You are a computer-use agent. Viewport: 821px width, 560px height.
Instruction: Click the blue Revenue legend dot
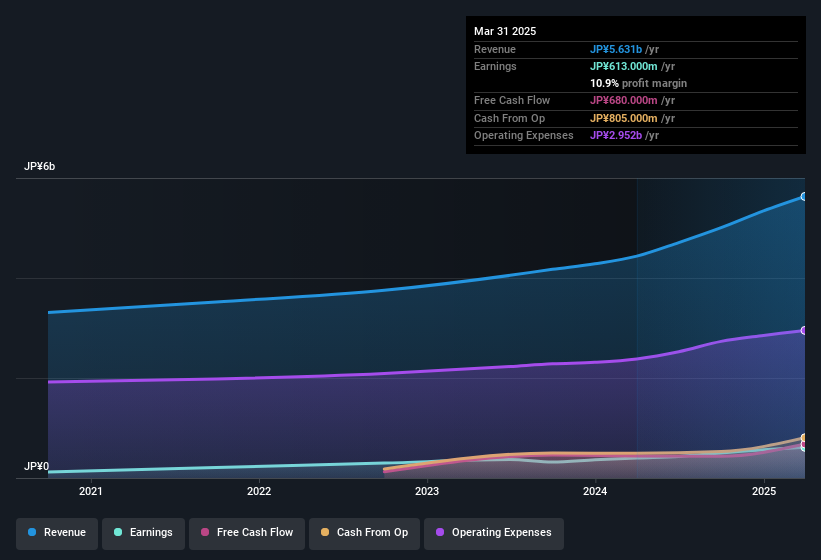click(32, 532)
